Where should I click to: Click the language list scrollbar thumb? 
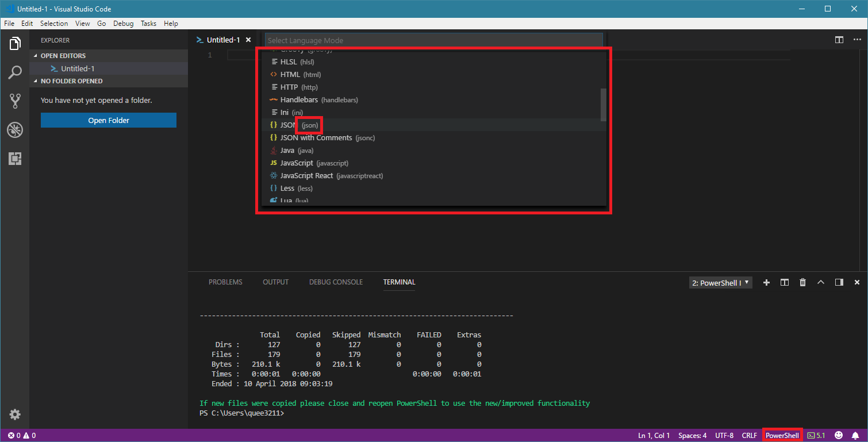click(603, 105)
